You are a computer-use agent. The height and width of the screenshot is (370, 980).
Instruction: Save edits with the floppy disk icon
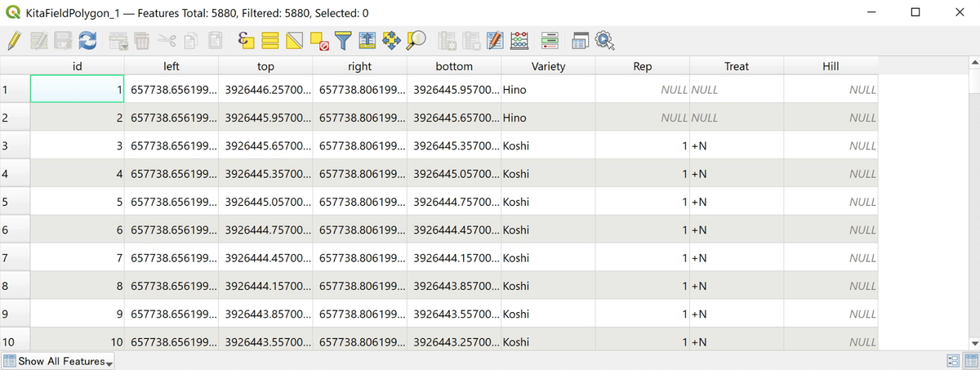pos(64,40)
